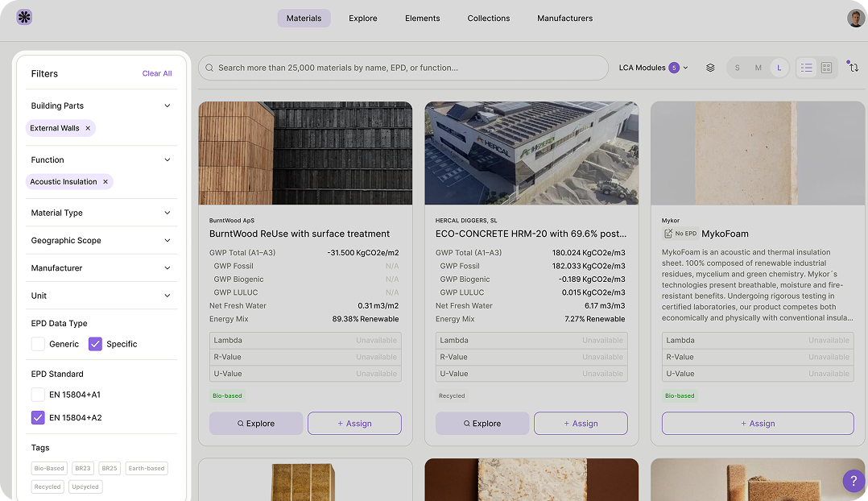Image resolution: width=868 pixels, height=501 pixels.
Task: Click the No EPD badge on MykoFoam
Action: 680,234
